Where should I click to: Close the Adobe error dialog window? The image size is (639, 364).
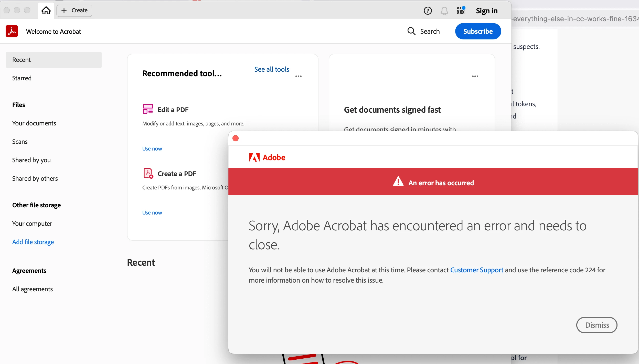point(236,138)
